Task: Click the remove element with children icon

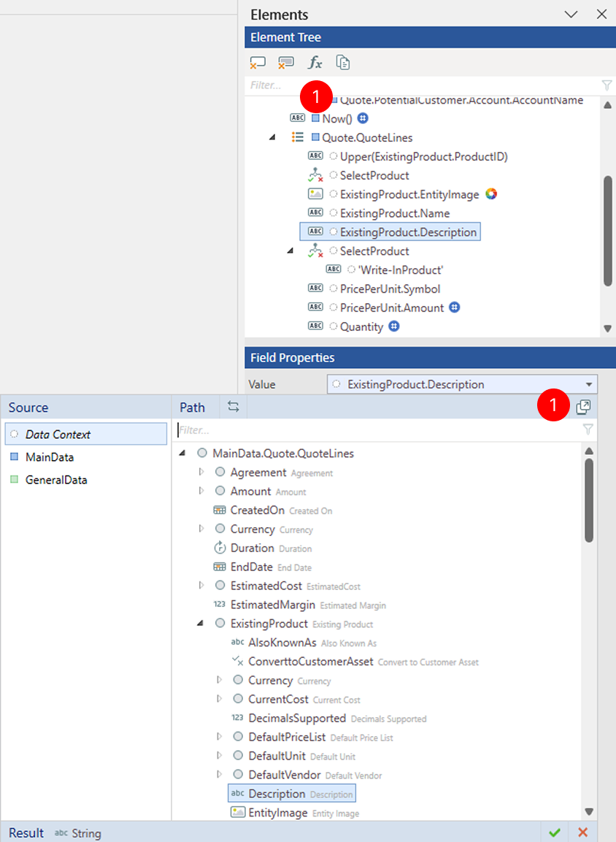Action: coord(286,63)
